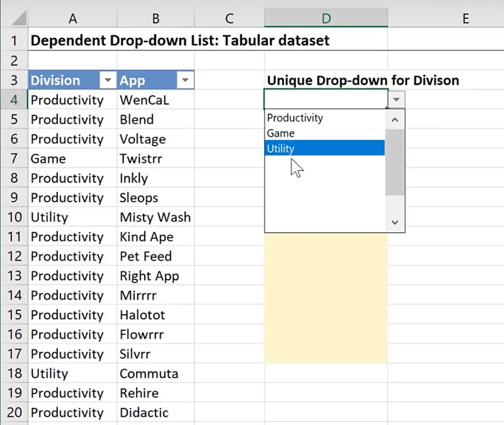Click the title cell in row 1

180,41
